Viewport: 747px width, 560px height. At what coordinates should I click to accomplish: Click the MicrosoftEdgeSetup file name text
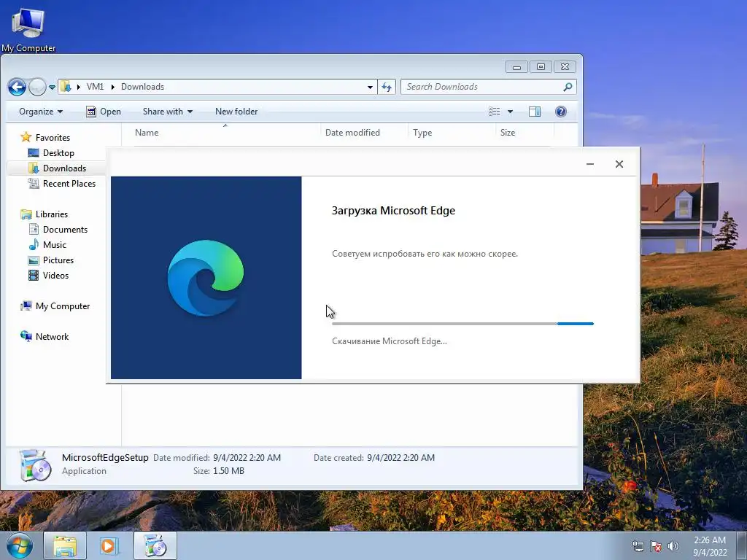click(x=105, y=458)
